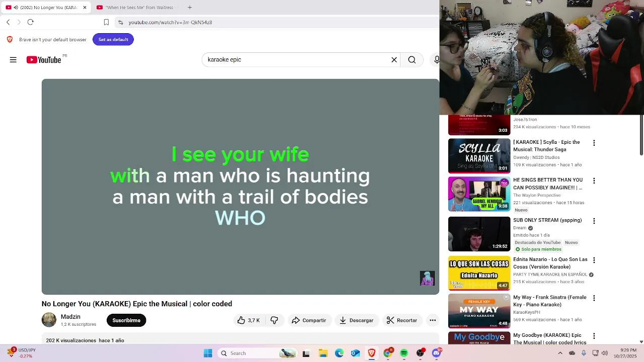The image size is (644, 362).
Task: Dislike the video
Action: tap(274, 320)
